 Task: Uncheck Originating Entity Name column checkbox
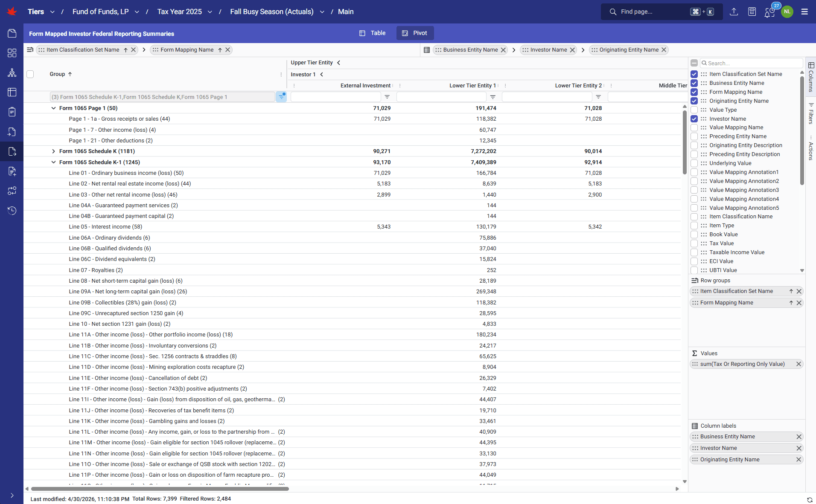[x=694, y=101]
